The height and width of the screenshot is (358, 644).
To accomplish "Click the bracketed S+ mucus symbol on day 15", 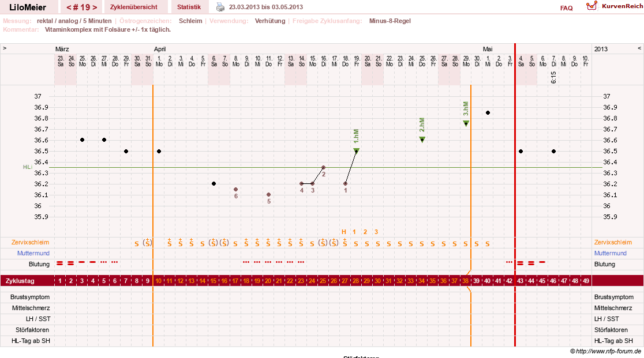I will click(213, 242).
